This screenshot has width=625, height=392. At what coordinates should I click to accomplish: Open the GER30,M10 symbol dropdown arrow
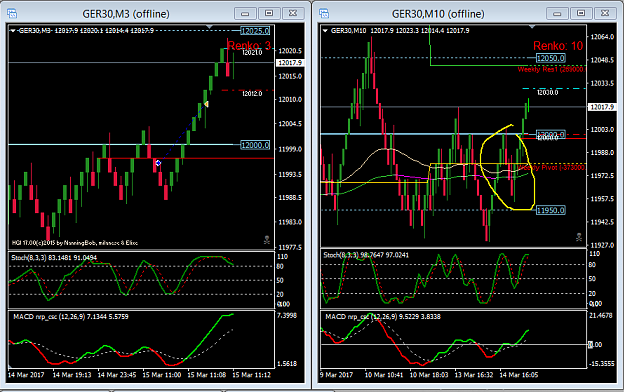coord(325,31)
